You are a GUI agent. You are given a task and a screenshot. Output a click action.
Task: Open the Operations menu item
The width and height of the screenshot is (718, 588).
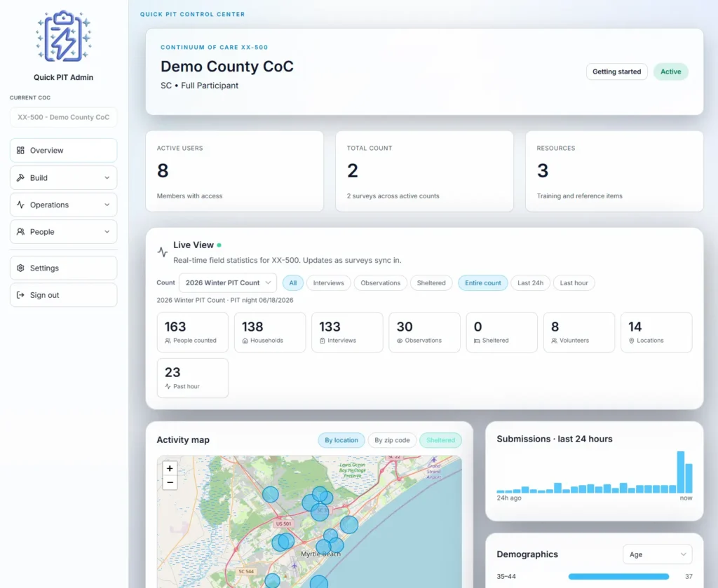63,205
